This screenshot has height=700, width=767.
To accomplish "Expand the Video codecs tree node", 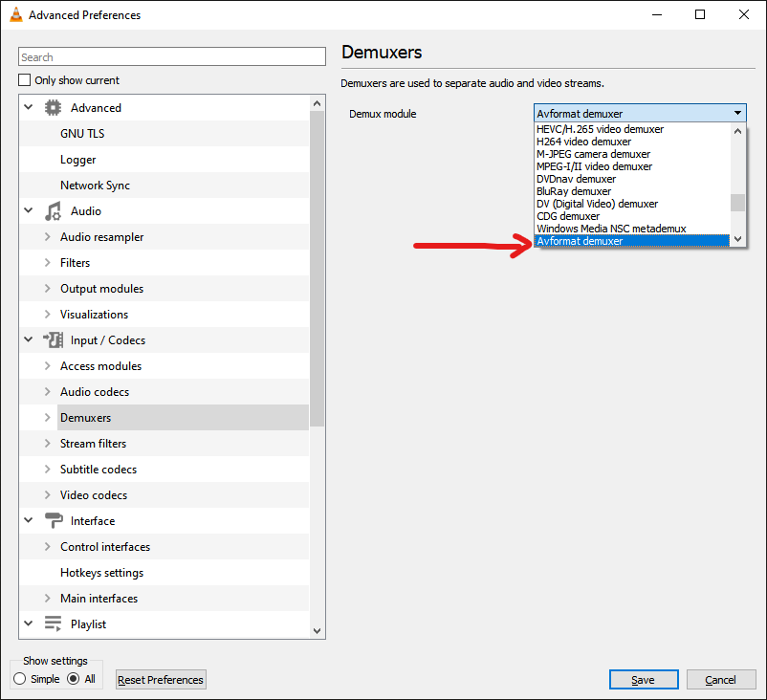I will pyautogui.click(x=48, y=495).
